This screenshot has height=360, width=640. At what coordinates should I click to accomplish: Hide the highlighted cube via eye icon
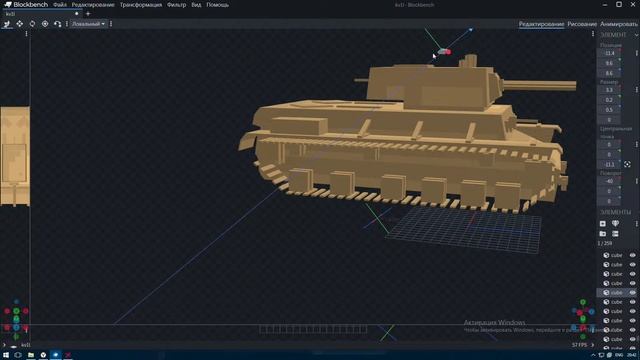[633, 293]
